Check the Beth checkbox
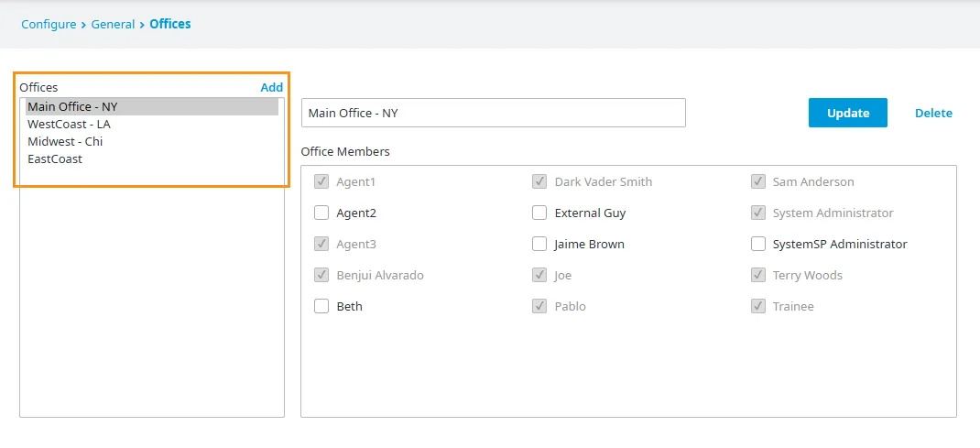Viewport: 980px width, 448px height. (321, 307)
